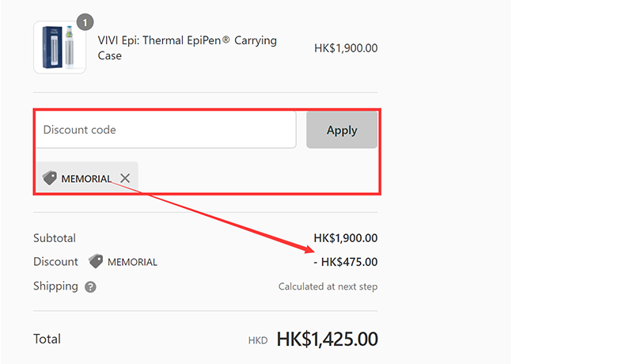This screenshot has height=364, width=633.
Task: Click the quantity badge on product image
Action: [85, 22]
